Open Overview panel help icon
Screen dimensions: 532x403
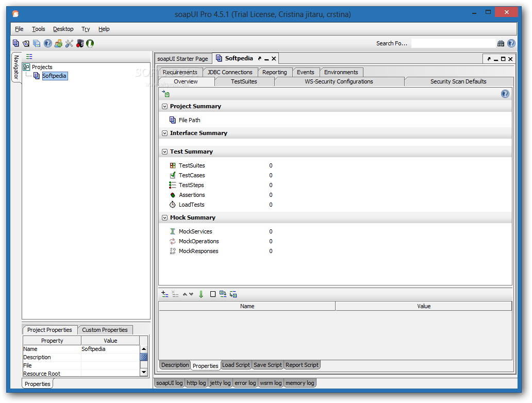pos(505,94)
